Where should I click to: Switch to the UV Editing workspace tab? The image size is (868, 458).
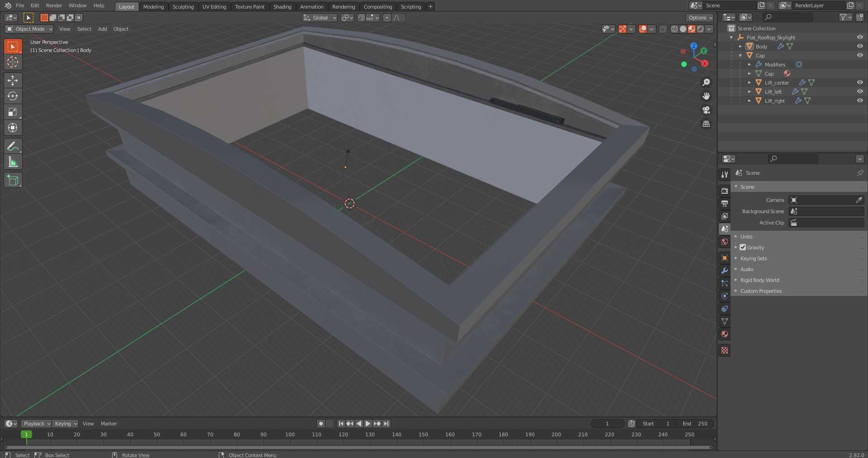(x=214, y=6)
